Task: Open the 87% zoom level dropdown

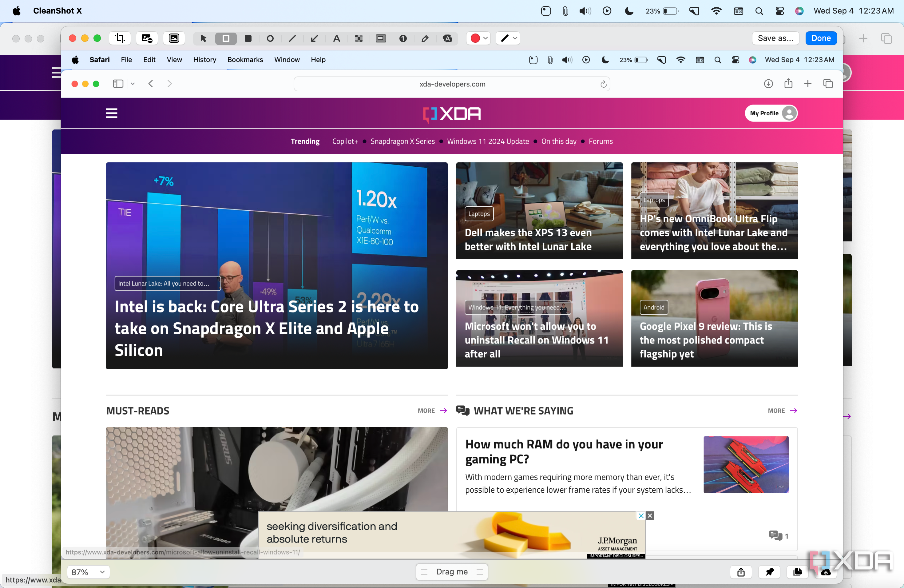Action: tap(88, 572)
